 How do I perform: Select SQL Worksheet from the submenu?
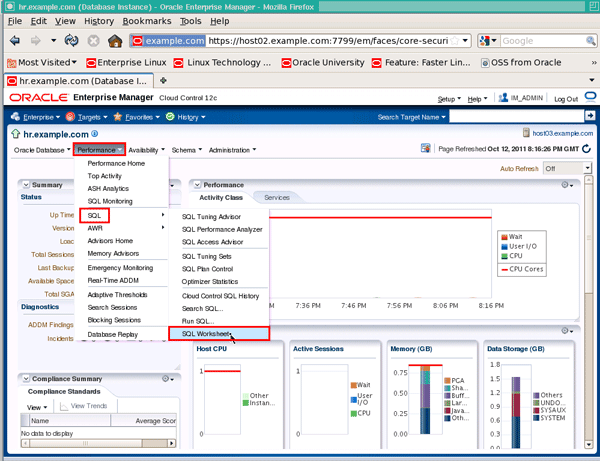(x=206, y=333)
